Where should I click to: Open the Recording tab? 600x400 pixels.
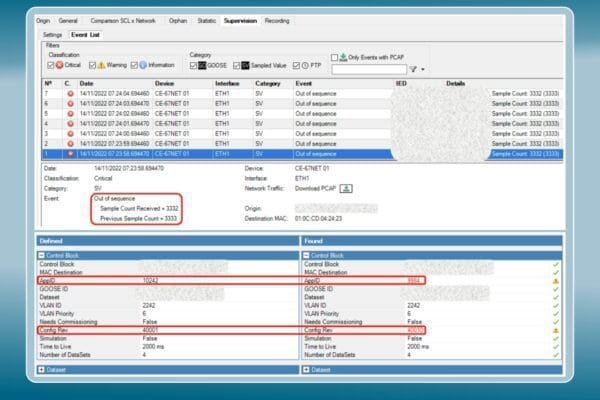point(277,21)
